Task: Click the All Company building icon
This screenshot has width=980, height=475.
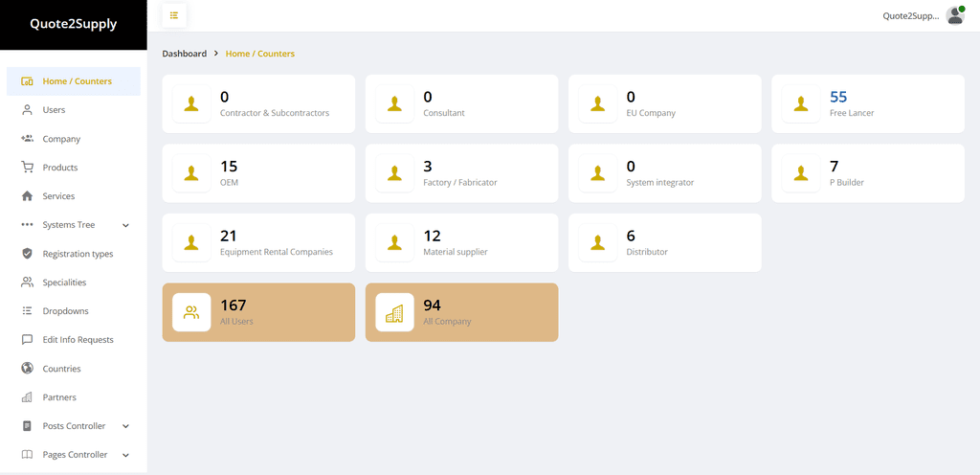Action: pos(394,312)
